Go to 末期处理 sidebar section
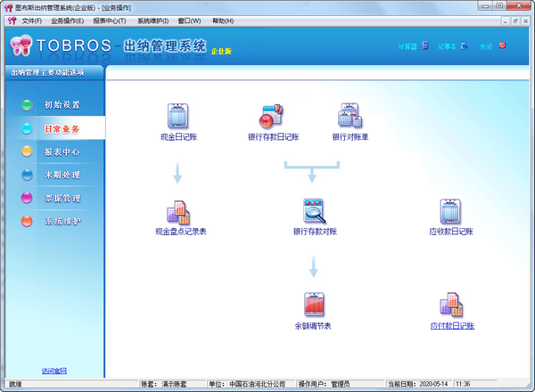 pyautogui.click(x=62, y=175)
